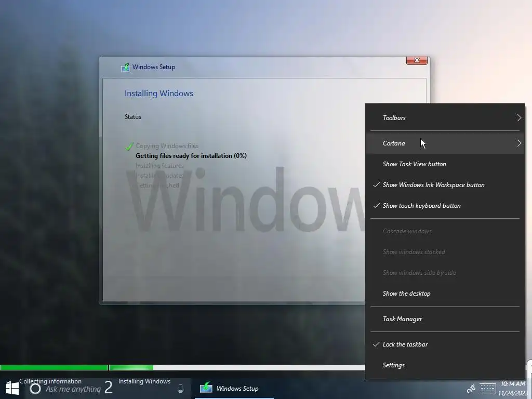Choose Show the desktop
This screenshot has height=399, width=532.
pos(445,294)
